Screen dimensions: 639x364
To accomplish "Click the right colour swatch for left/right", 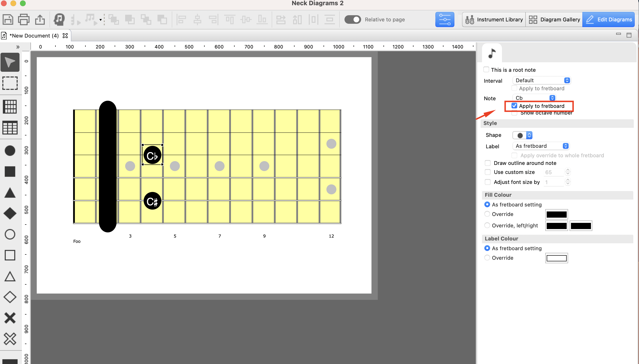I will [581, 226].
